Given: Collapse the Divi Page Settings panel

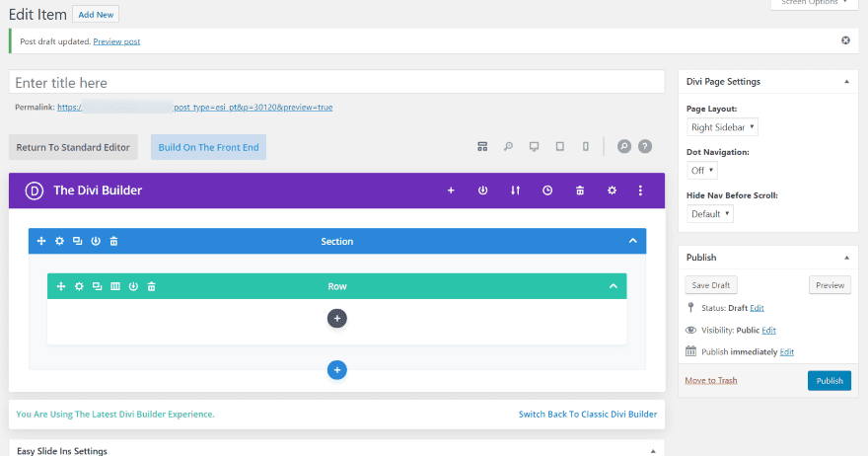Looking at the screenshot, I should pos(846,82).
